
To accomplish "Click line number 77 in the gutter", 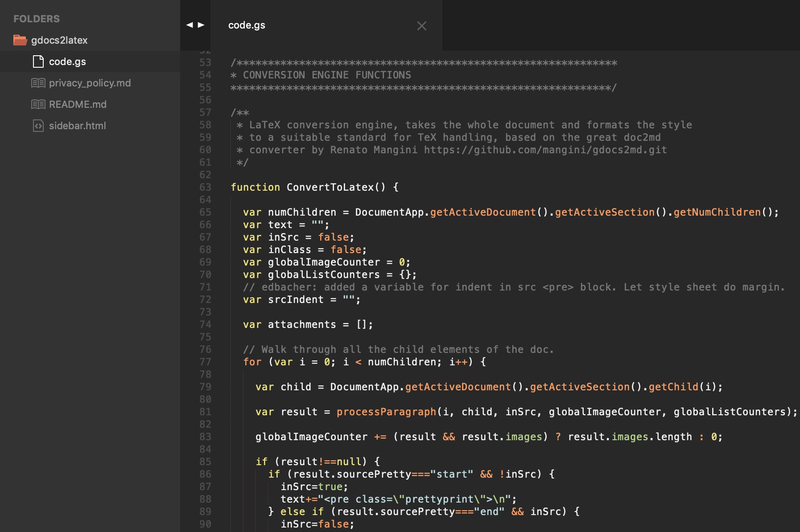I will (205, 362).
